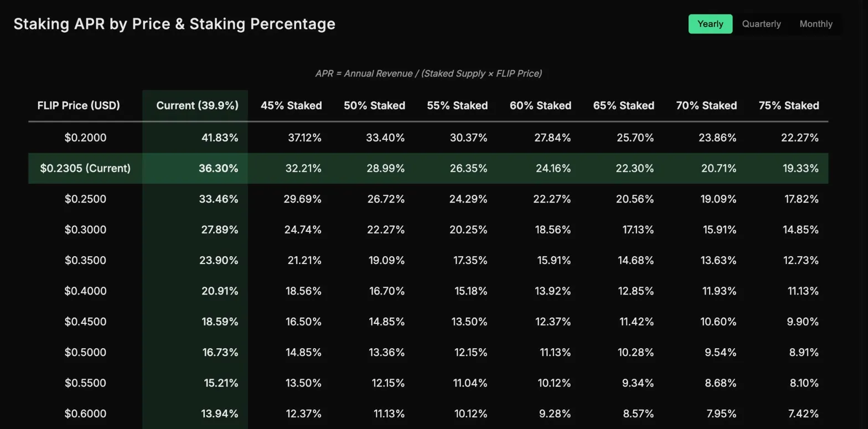This screenshot has height=429, width=868.
Task: Select the 41.83% APR cell
Action: click(x=219, y=138)
